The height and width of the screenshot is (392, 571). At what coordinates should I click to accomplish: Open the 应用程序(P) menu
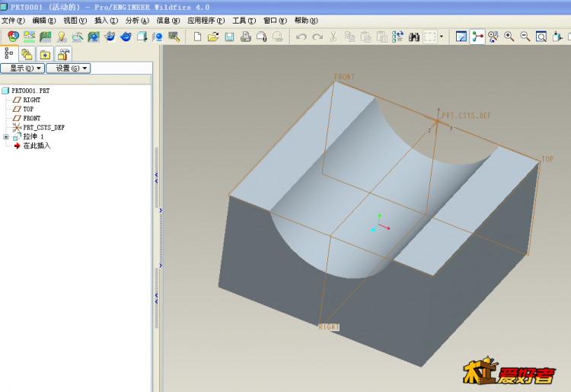tap(206, 21)
